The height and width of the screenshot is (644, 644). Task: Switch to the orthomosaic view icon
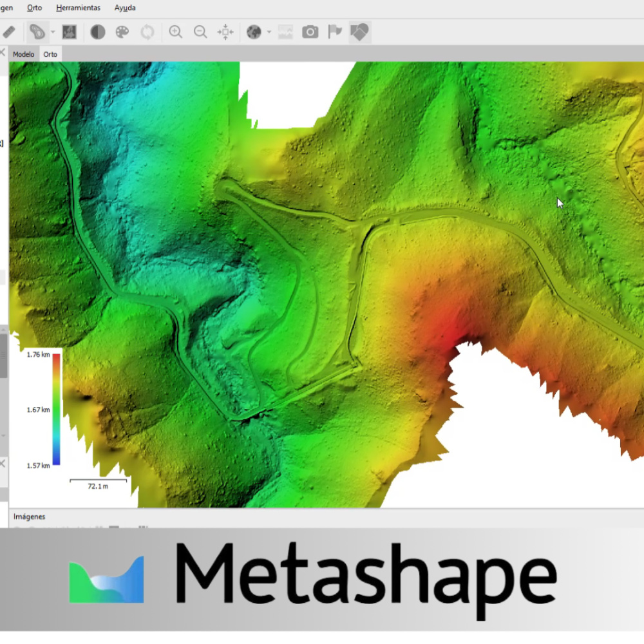coord(70,32)
